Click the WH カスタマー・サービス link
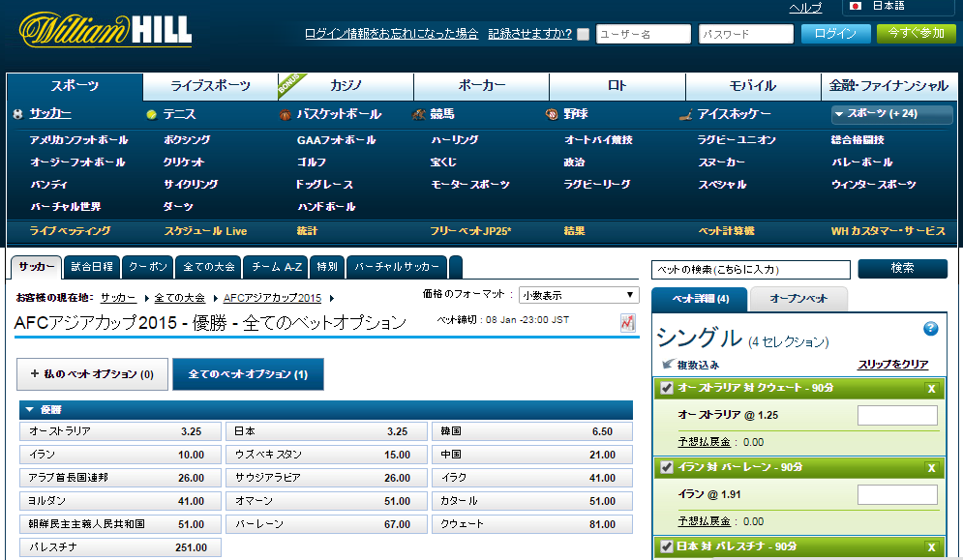963x560 pixels. tap(888, 231)
